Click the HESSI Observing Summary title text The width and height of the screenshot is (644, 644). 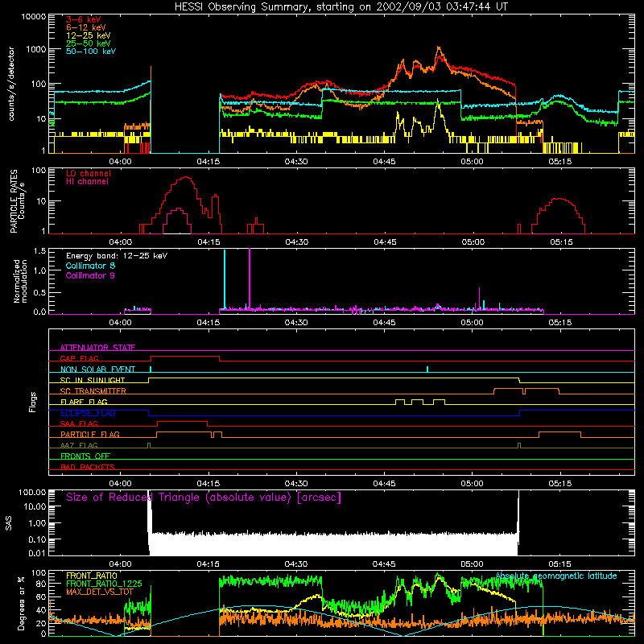pos(341,7)
